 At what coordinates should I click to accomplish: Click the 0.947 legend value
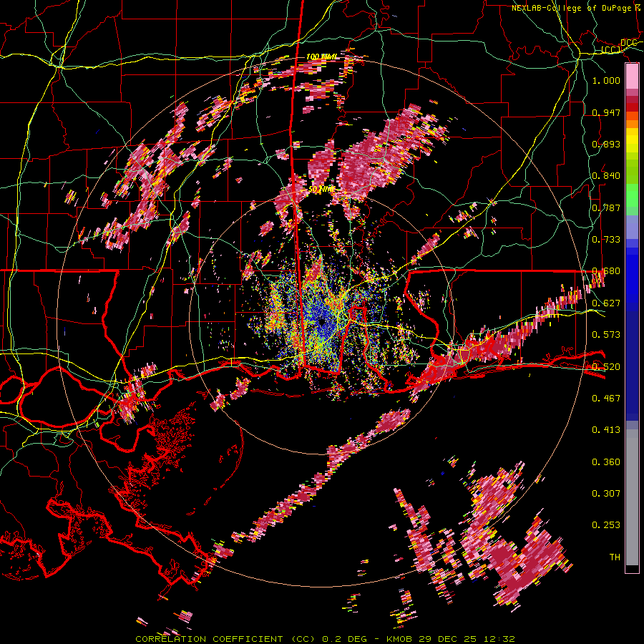(x=606, y=112)
